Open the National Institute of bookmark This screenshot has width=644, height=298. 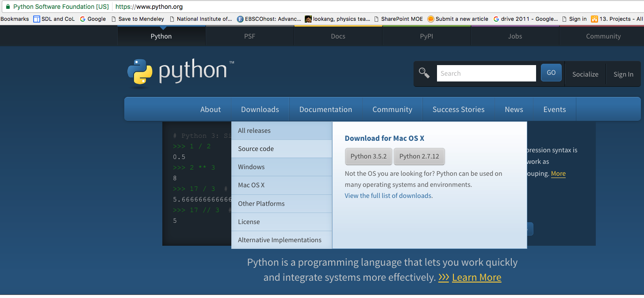coord(201,19)
